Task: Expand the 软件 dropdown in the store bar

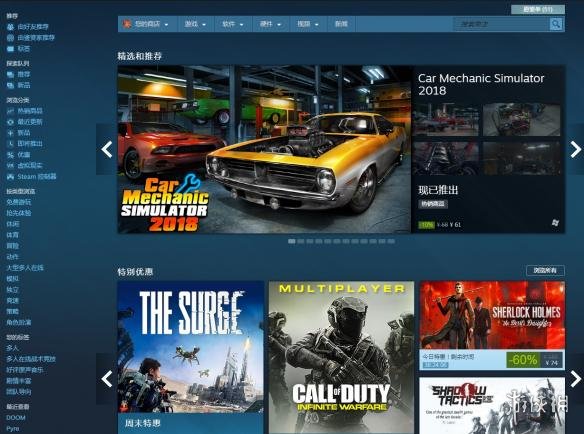Action: tap(233, 24)
